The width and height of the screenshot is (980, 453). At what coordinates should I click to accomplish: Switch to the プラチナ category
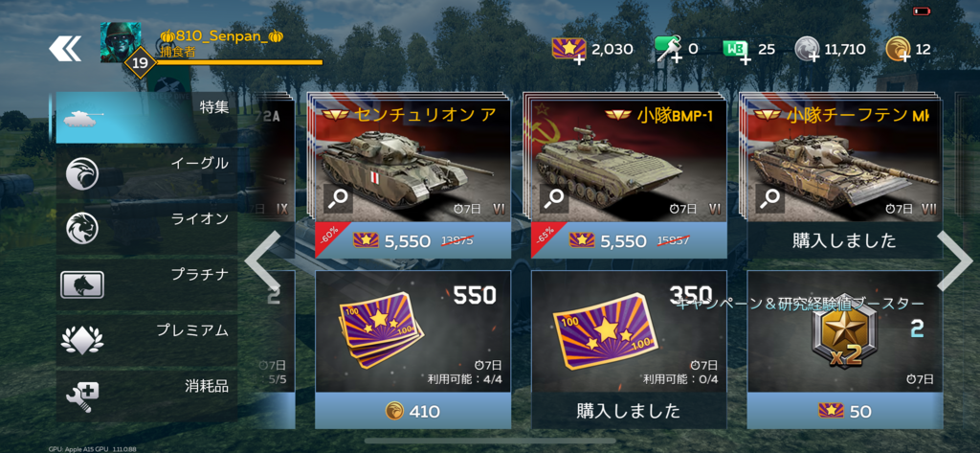(x=146, y=284)
